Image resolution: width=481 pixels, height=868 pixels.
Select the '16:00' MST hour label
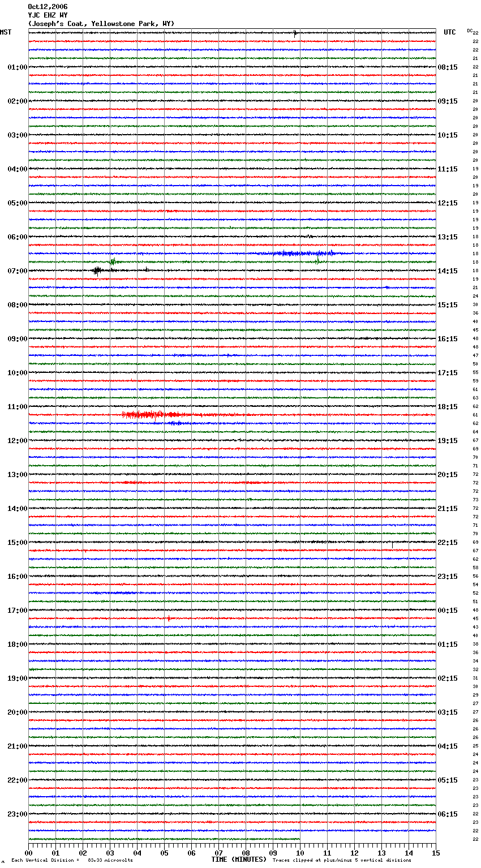(18, 577)
